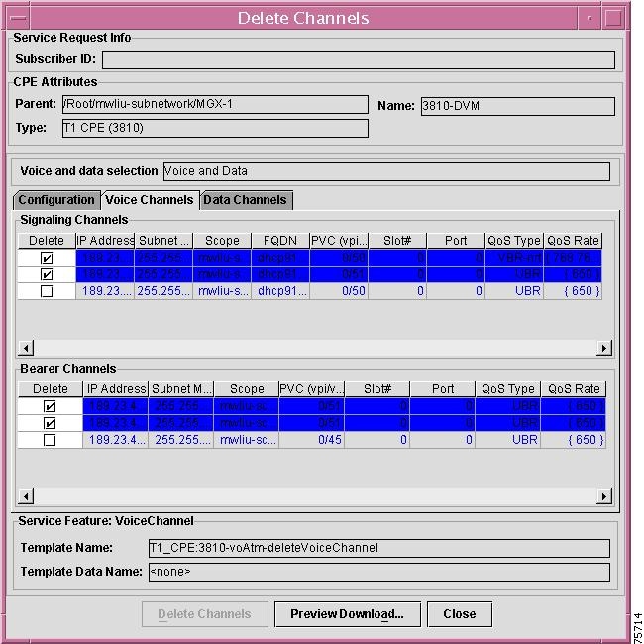644x644 pixels.
Task: Click 0/45 PVC cell in bearer channels
Action: pos(312,440)
